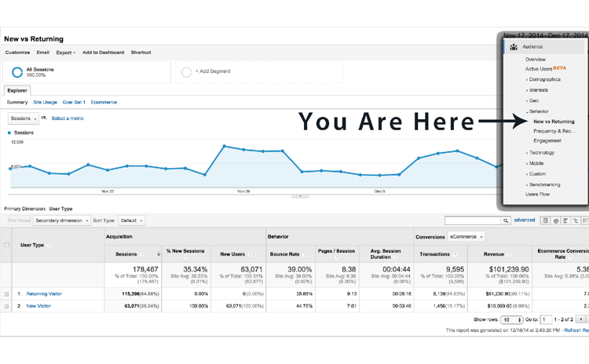Click into the table search field
The width and height of the screenshot is (589, 364).
[473, 220]
